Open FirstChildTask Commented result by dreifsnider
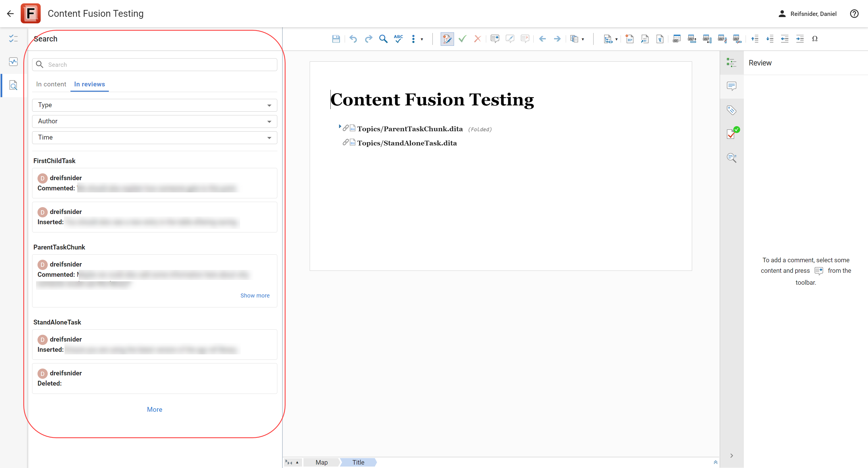The image size is (868, 468). [x=155, y=183]
